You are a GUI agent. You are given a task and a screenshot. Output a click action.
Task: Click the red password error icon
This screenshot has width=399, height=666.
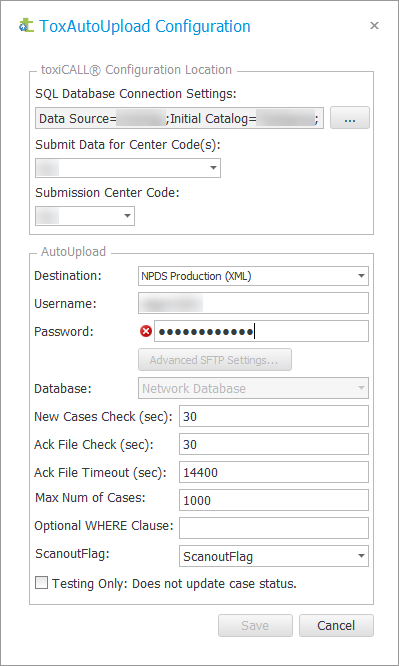click(x=146, y=331)
